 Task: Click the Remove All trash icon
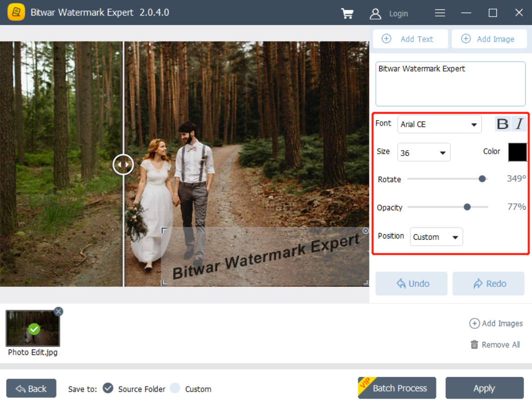(474, 344)
